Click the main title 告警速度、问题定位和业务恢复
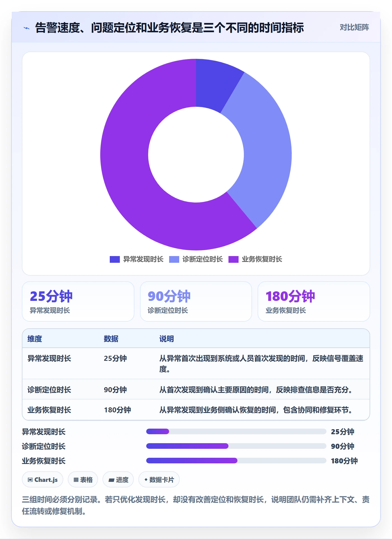This screenshot has height=539, width=392. [x=169, y=28]
